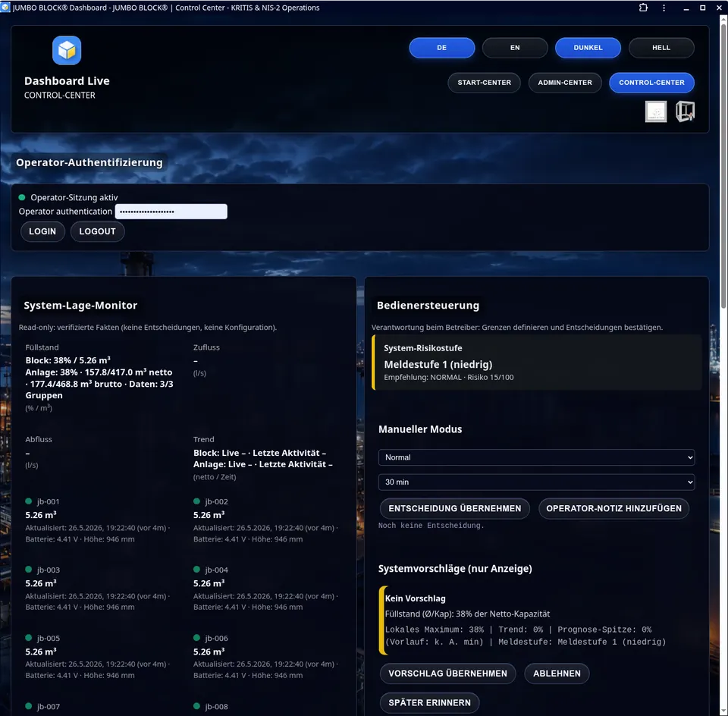The width and height of the screenshot is (728, 716).
Task: Click the Meldestufe 1 (niedrig) risk text
Action: 438,365
